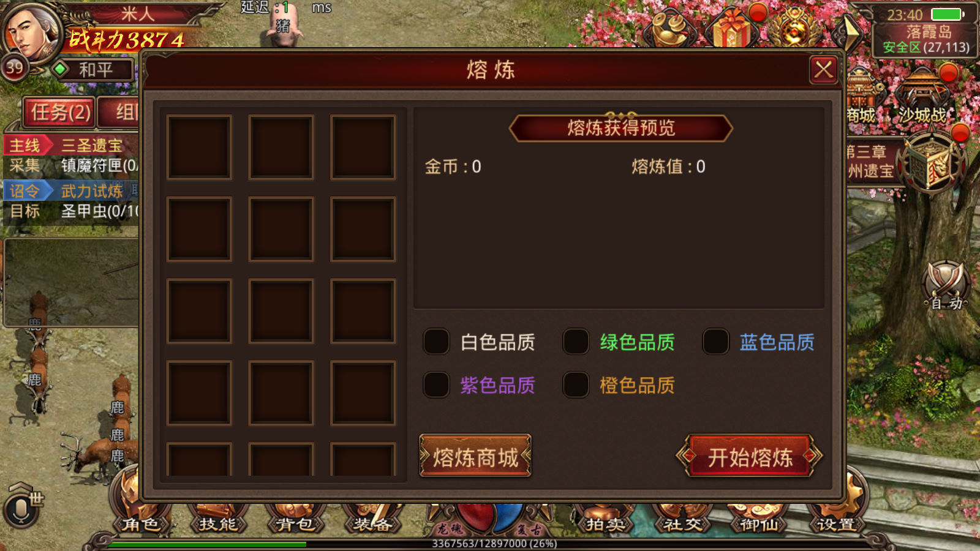Image resolution: width=980 pixels, height=551 pixels.
Task: Open the 社交 social icon
Action: [x=682, y=519]
